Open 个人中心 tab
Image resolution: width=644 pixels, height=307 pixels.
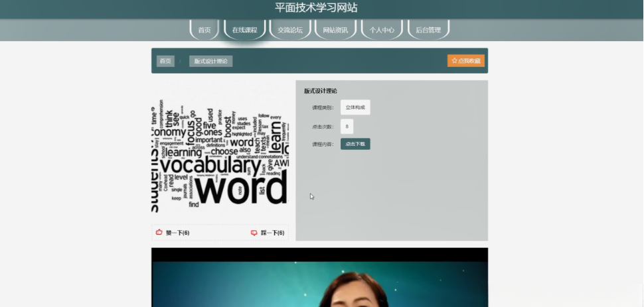pos(382,30)
